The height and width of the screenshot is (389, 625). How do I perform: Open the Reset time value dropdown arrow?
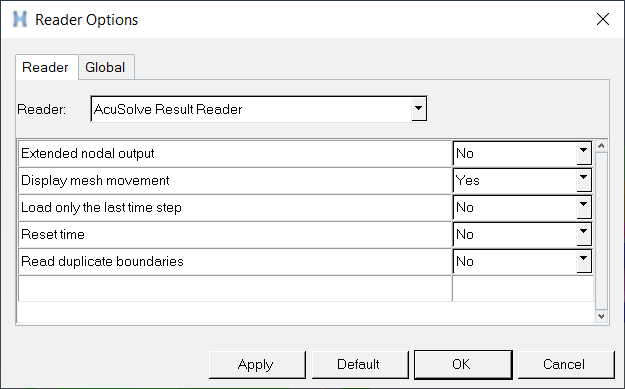click(584, 234)
